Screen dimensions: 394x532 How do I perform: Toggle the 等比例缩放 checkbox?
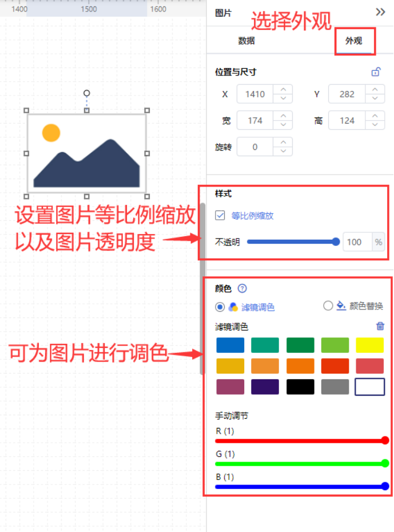220,216
